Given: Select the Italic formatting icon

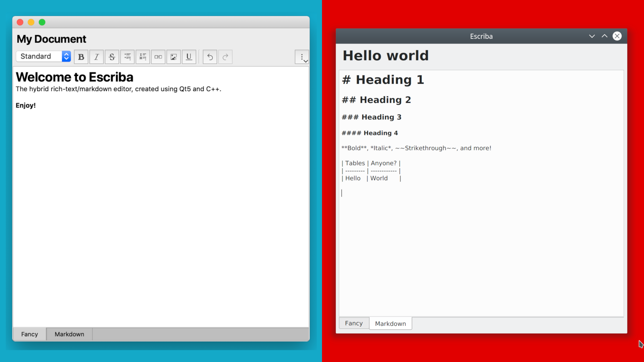Looking at the screenshot, I should [x=96, y=57].
